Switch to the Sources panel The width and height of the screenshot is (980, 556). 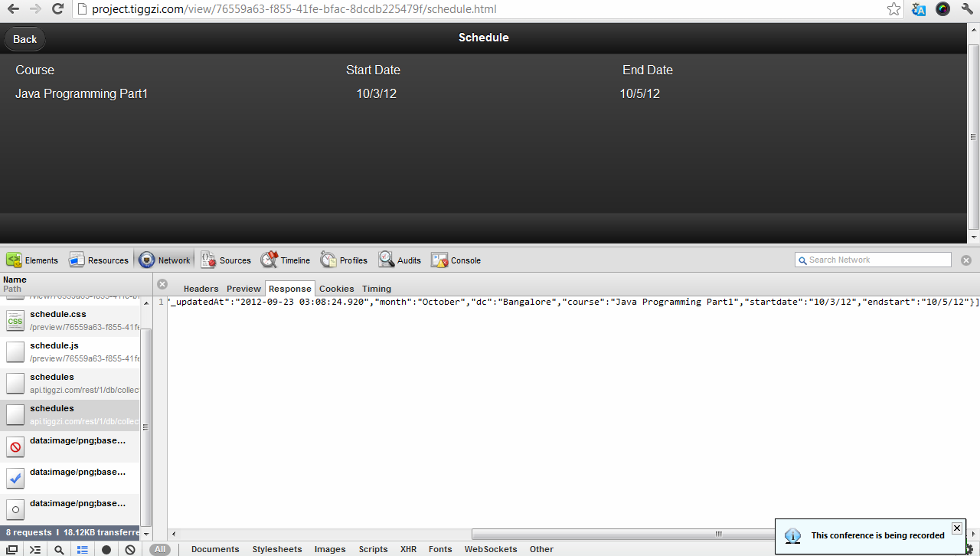click(x=226, y=260)
